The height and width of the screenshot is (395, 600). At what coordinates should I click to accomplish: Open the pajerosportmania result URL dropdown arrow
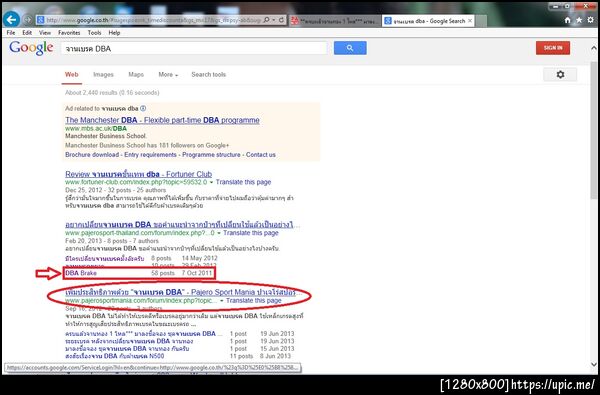click(222, 301)
